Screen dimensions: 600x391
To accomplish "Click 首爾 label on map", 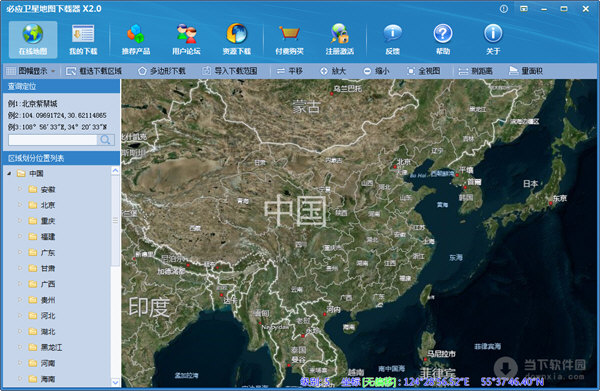I will 474,182.
